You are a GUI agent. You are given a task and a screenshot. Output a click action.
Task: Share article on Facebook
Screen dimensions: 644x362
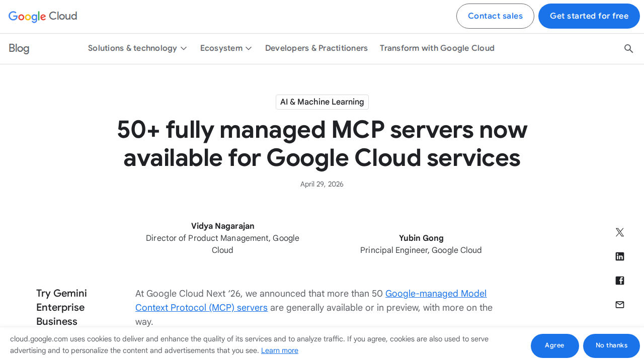point(620,281)
